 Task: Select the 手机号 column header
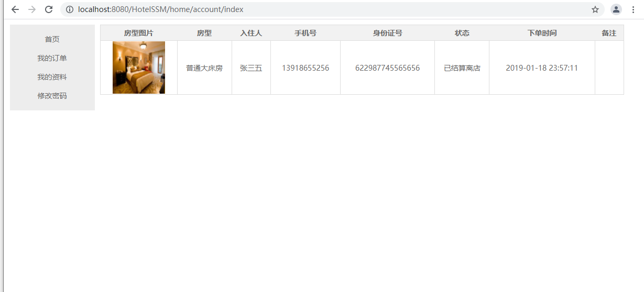(x=305, y=33)
